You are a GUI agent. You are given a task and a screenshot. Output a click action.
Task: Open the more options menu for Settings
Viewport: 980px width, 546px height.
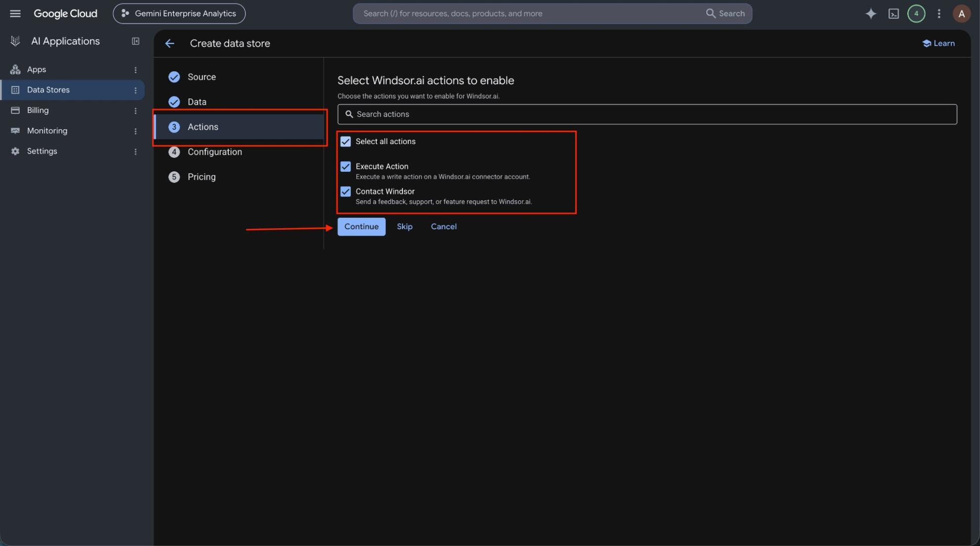tap(136, 151)
